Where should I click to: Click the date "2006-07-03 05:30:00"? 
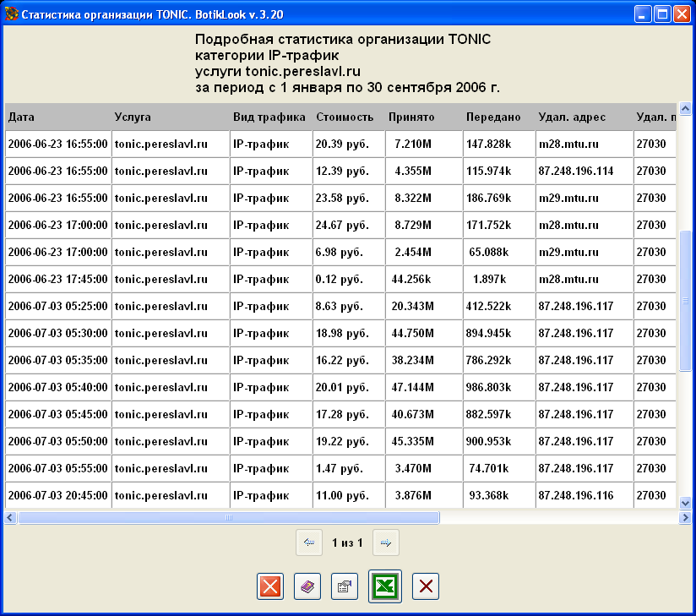point(57,334)
